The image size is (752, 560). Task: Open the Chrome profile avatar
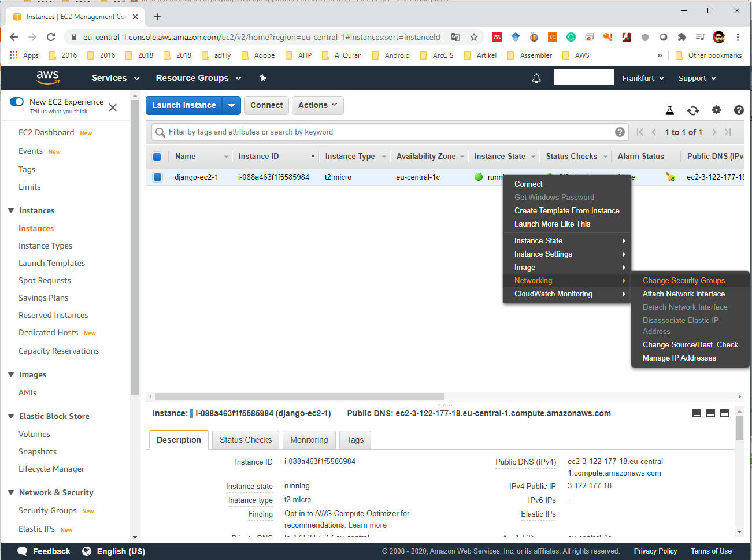(x=719, y=37)
